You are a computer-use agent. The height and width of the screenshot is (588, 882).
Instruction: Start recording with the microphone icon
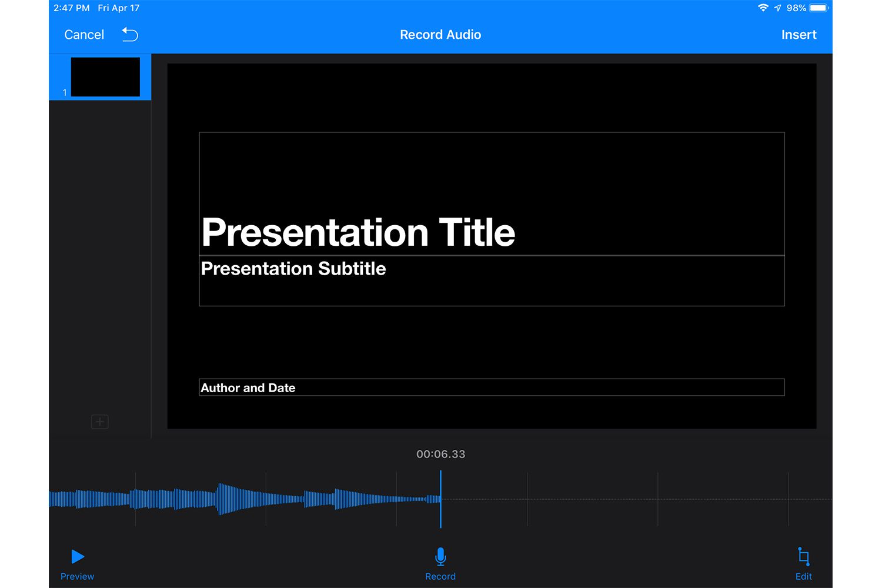click(440, 557)
